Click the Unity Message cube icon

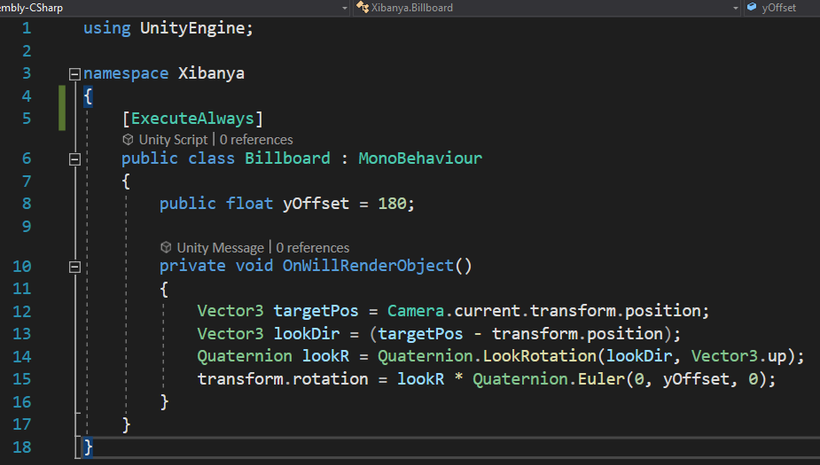166,247
